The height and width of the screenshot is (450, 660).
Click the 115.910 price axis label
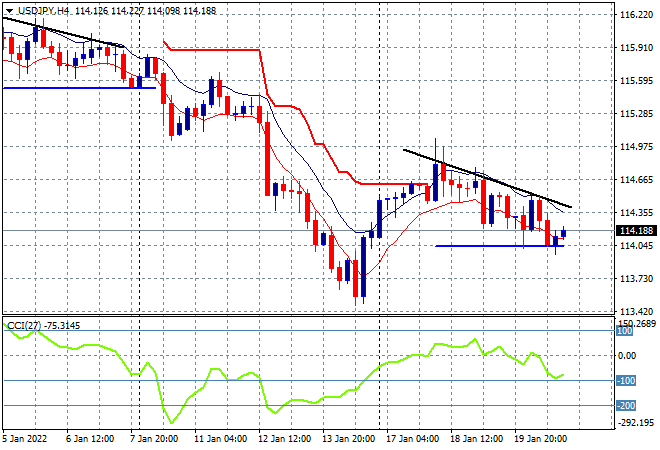(x=636, y=48)
